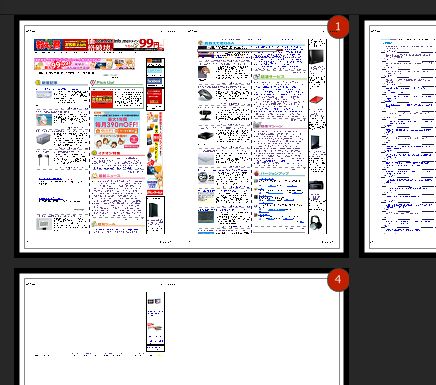Click the pink 99 banner ad on page 1
Screen dimensions: 436x385
85,64
